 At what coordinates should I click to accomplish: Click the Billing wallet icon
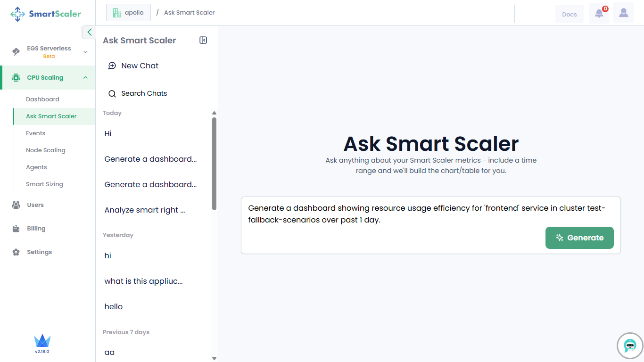(16, 229)
